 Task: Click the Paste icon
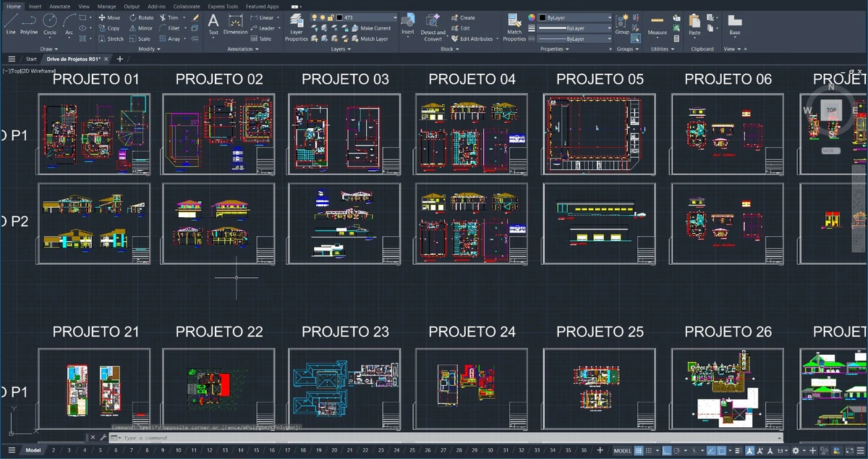tap(694, 25)
